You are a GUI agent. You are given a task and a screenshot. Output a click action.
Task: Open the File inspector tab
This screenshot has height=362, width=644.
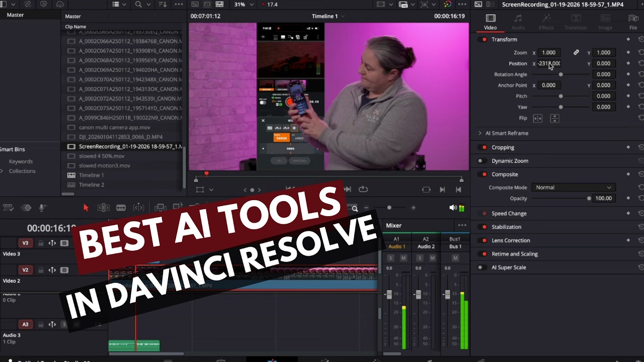[x=633, y=22]
